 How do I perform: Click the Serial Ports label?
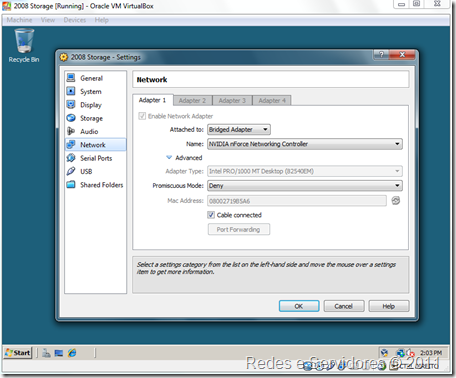point(96,158)
